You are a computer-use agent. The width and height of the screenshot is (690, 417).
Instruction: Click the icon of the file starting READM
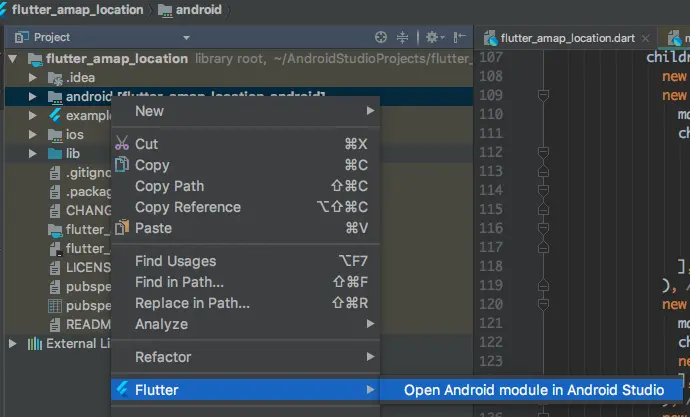pos(55,325)
